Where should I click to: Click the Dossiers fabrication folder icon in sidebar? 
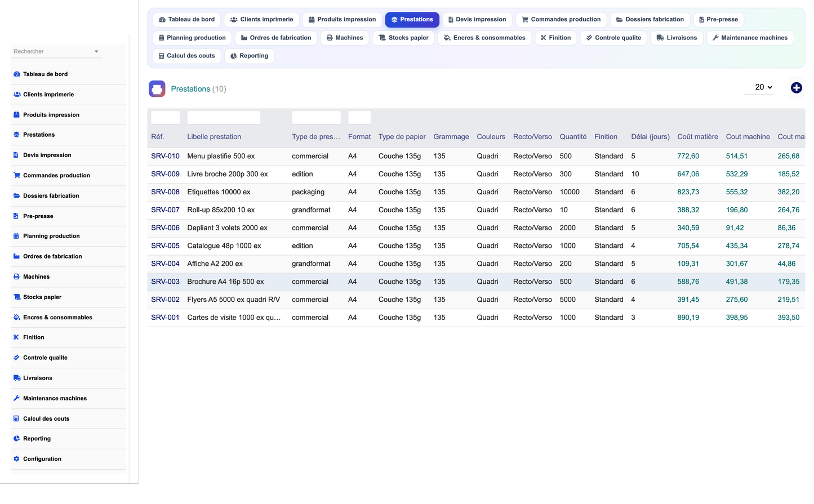[17, 196]
